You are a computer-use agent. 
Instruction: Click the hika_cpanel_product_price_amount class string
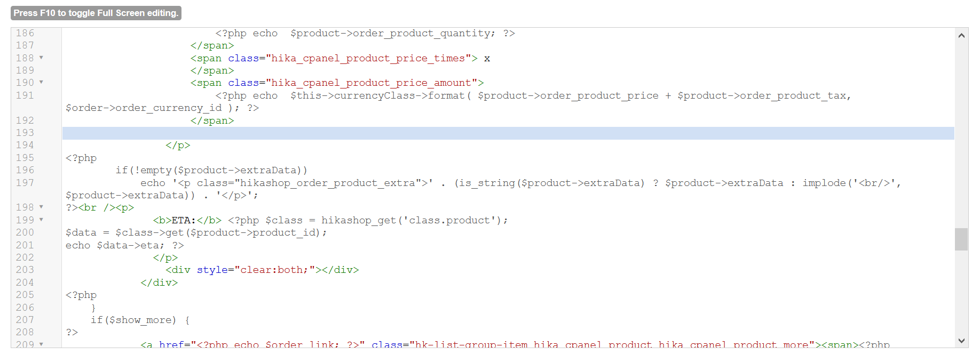(x=371, y=83)
